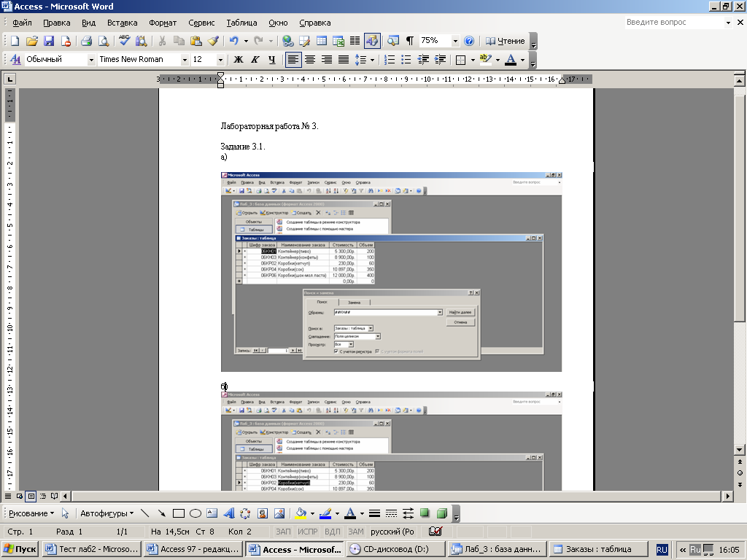Open the Файл menu
Image resolution: width=747 pixels, height=560 pixels.
(22, 23)
